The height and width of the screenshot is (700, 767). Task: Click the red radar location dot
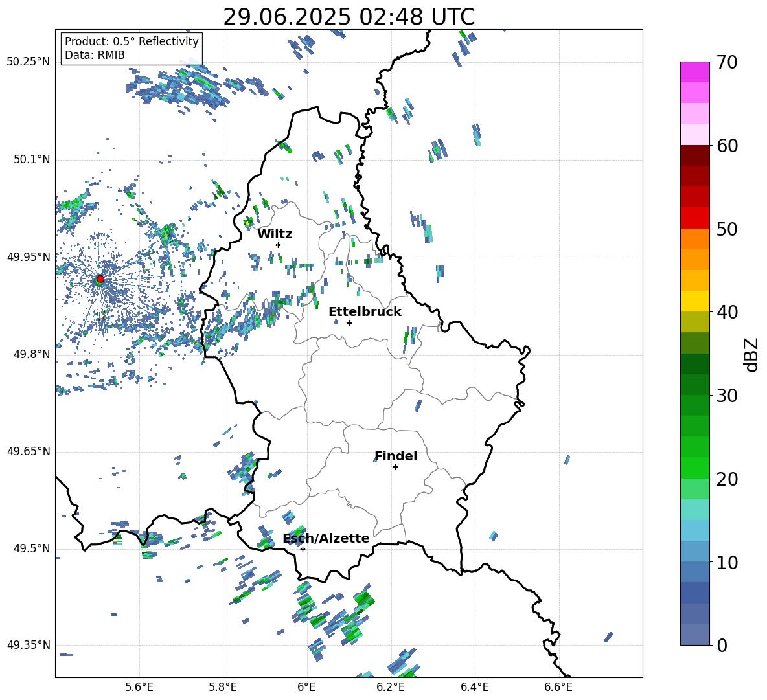pyautogui.click(x=100, y=278)
